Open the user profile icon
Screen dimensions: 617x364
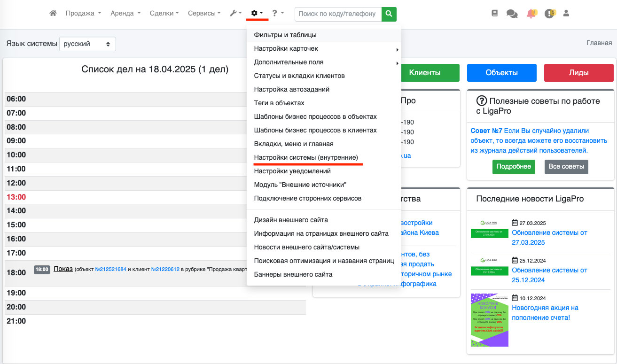pos(566,14)
